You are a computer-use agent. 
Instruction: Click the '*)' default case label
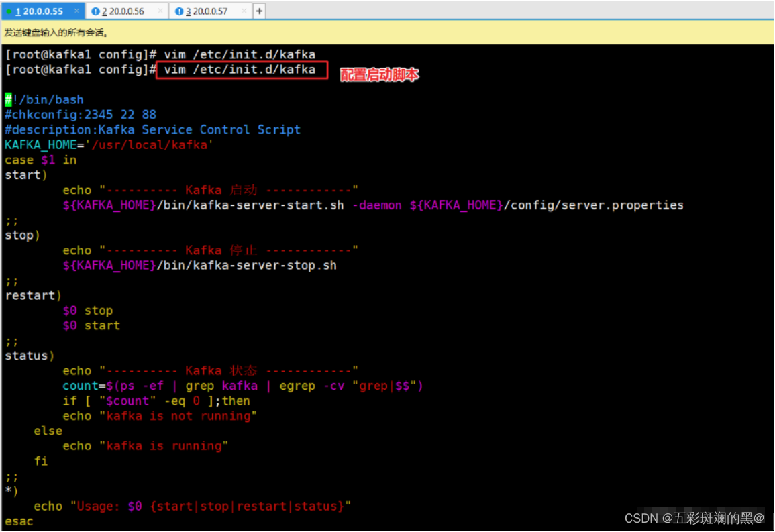click(x=11, y=492)
